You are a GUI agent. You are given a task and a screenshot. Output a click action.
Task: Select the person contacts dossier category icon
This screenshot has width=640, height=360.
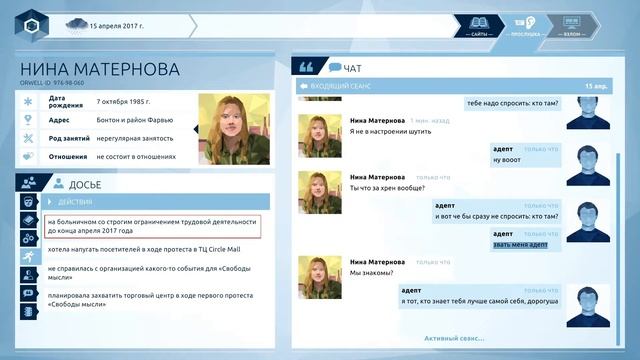coord(28,275)
